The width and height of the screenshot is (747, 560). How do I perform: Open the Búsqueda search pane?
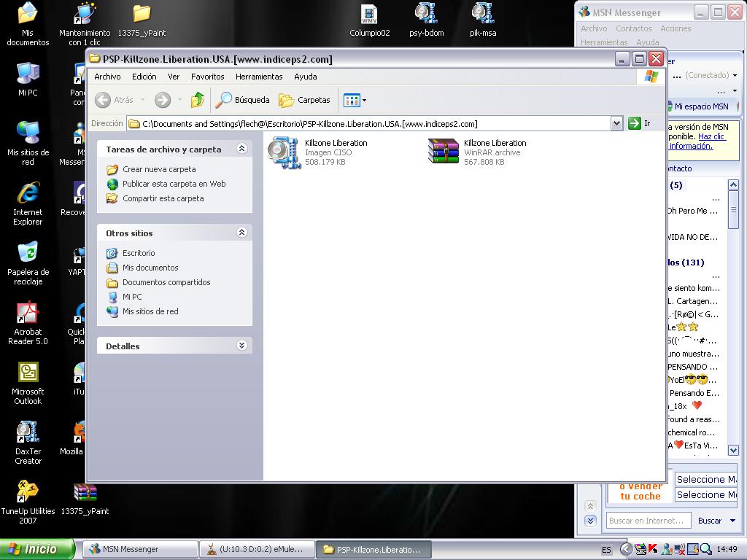[x=242, y=100]
